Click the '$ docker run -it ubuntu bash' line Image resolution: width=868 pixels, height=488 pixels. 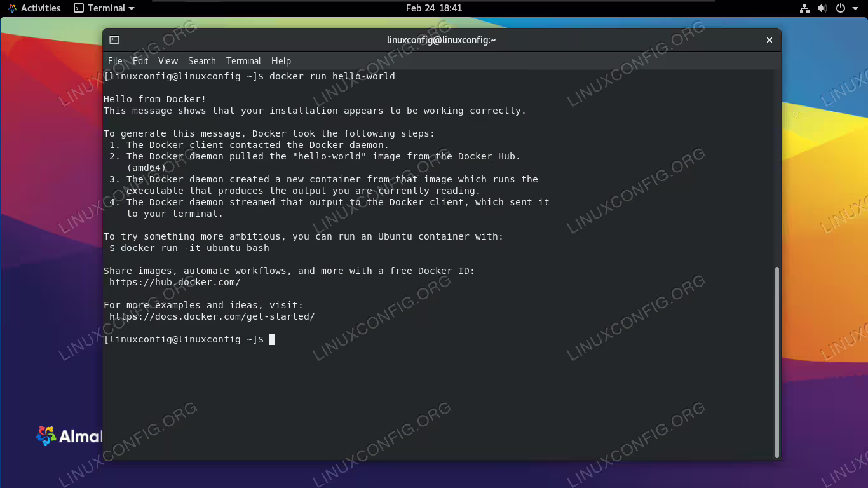click(189, 248)
